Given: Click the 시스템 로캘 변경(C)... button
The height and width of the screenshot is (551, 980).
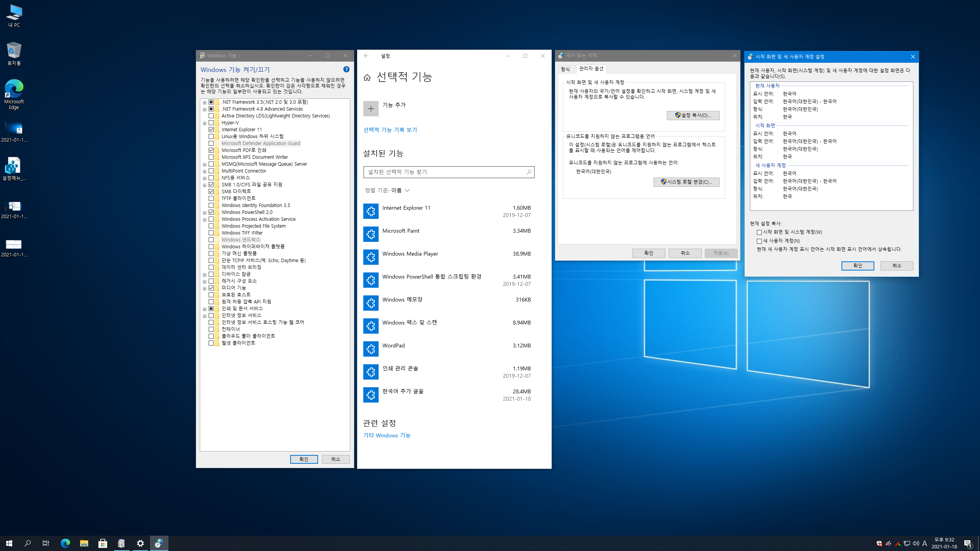Looking at the screenshot, I should coord(686,182).
